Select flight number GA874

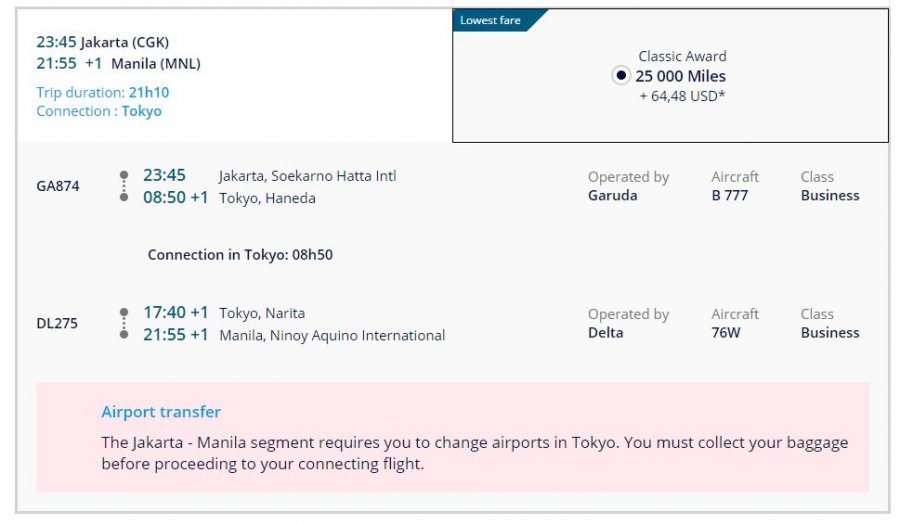pos(58,186)
